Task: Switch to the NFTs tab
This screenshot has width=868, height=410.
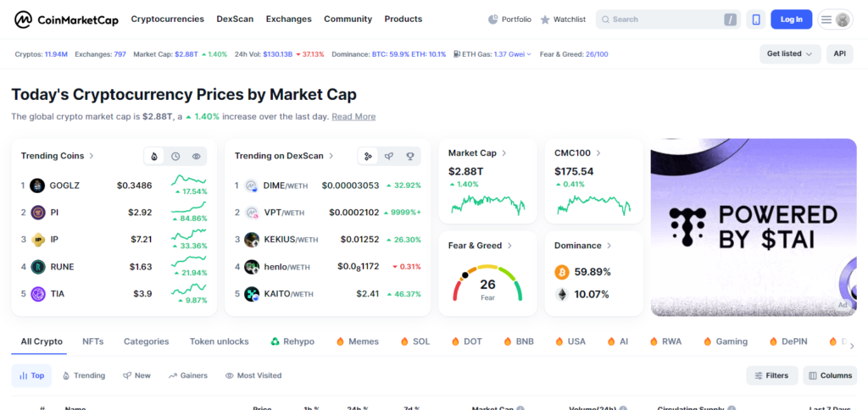Action: (x=93, y=341)
